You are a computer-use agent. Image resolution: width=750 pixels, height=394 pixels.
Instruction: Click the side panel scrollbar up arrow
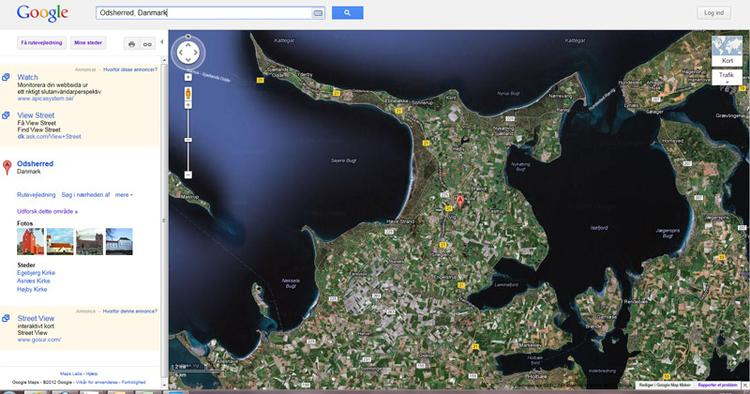165,60
